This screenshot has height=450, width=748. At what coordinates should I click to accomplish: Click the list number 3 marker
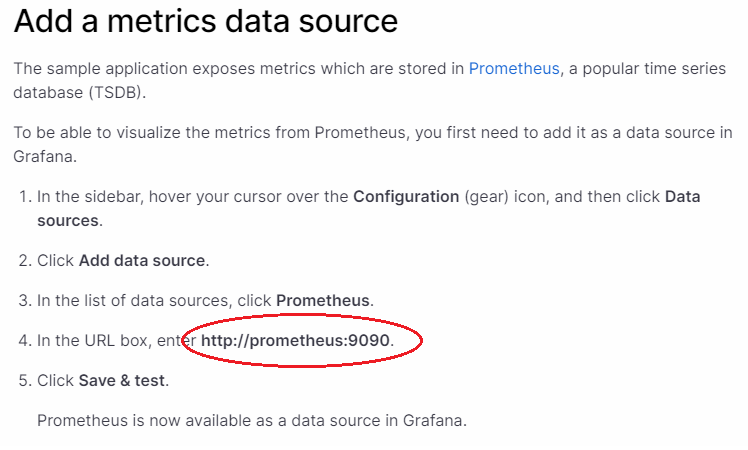pos(25,301)
